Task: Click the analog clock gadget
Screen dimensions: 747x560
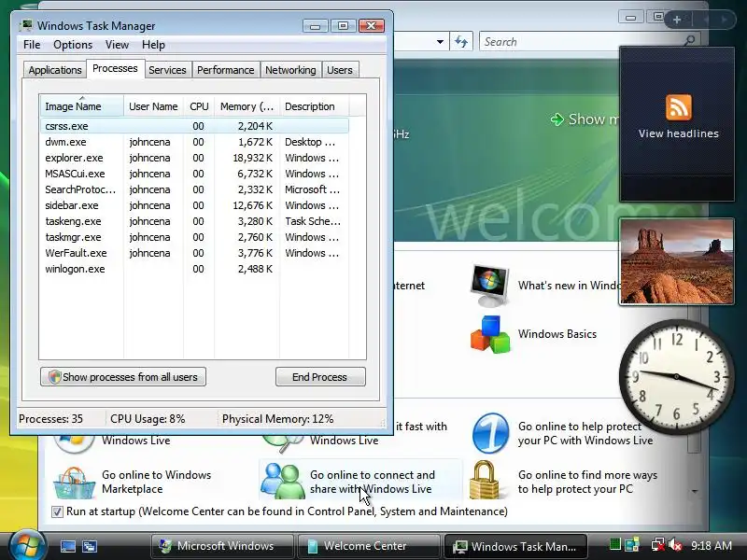Action: coord(676,376)
